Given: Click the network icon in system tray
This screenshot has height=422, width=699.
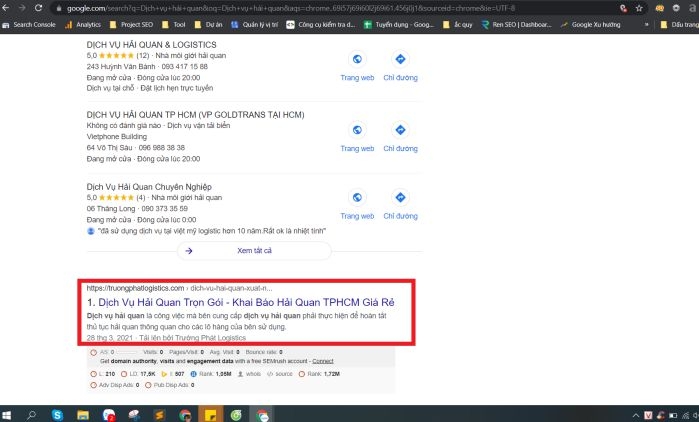Looking at the screenshot, I should coord(686,416).
